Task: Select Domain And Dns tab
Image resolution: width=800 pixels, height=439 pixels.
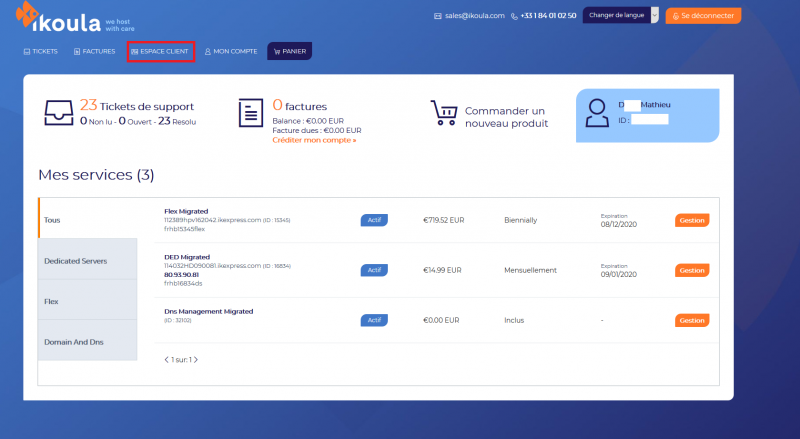Action: [x=87, y=340]
